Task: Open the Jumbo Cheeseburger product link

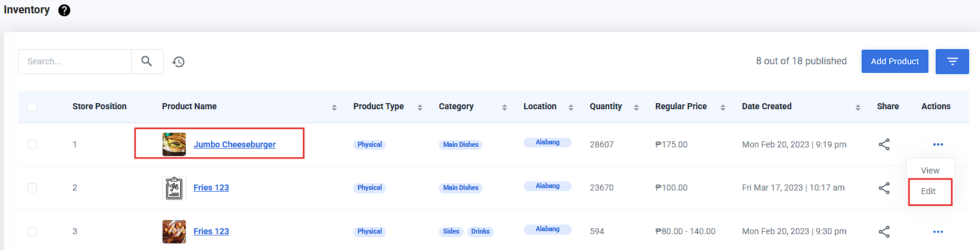Action: click(234, 144)
